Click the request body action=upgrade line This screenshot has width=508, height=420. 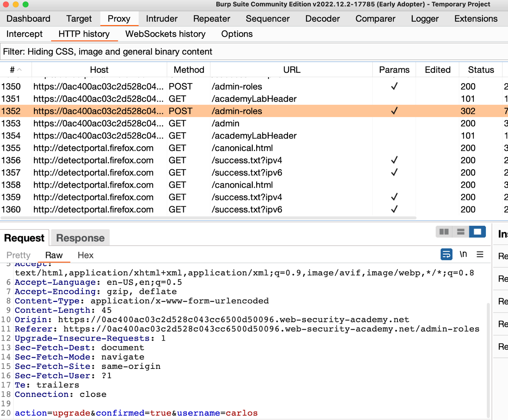coord(136,413)
